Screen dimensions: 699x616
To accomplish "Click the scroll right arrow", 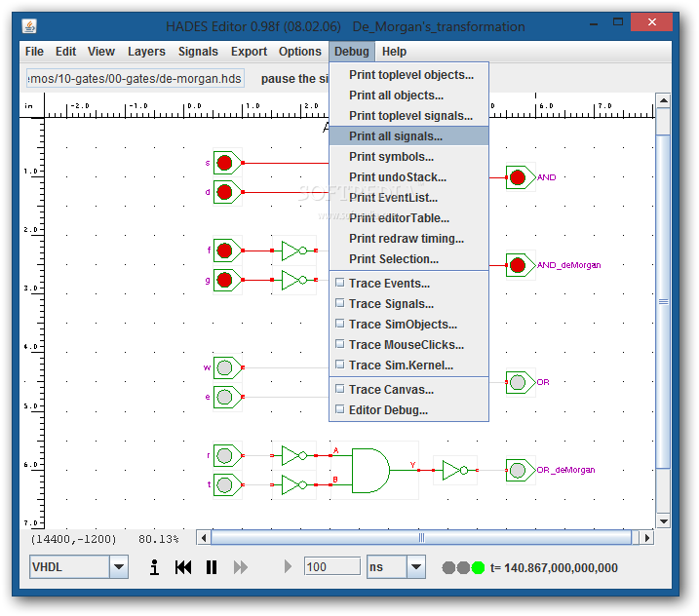I will (646, 538).
